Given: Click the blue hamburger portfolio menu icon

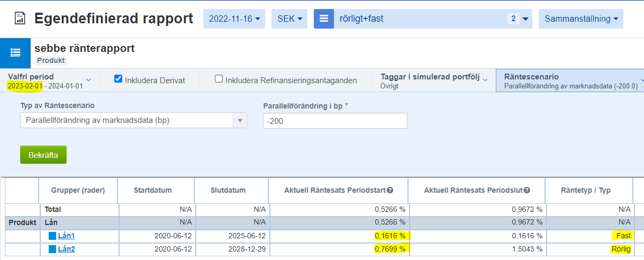Looking at the screenshot, I should (323, 19).
